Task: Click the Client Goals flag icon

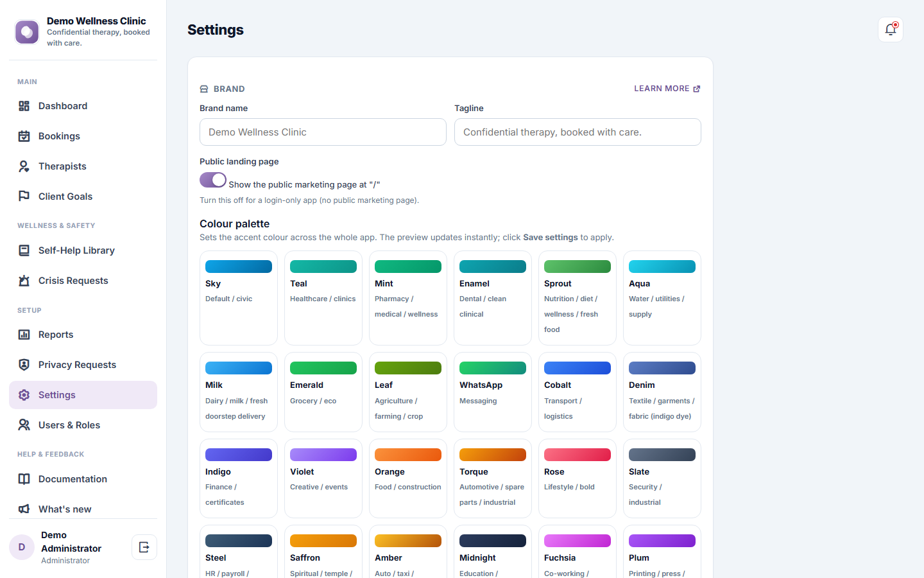Action: pos(24,197)
